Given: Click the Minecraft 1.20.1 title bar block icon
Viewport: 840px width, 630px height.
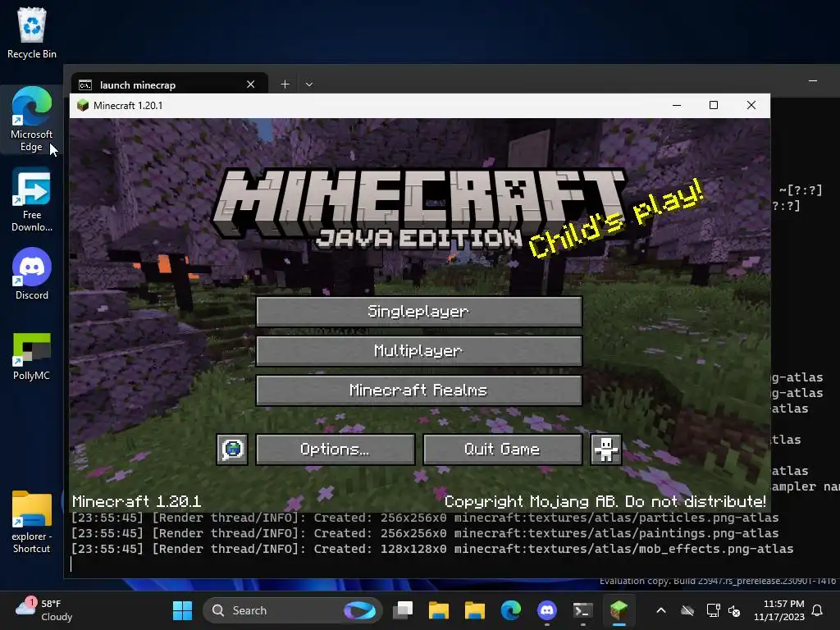Looking at the screenshot, I should pyautogui.click(x=83, y=106).
